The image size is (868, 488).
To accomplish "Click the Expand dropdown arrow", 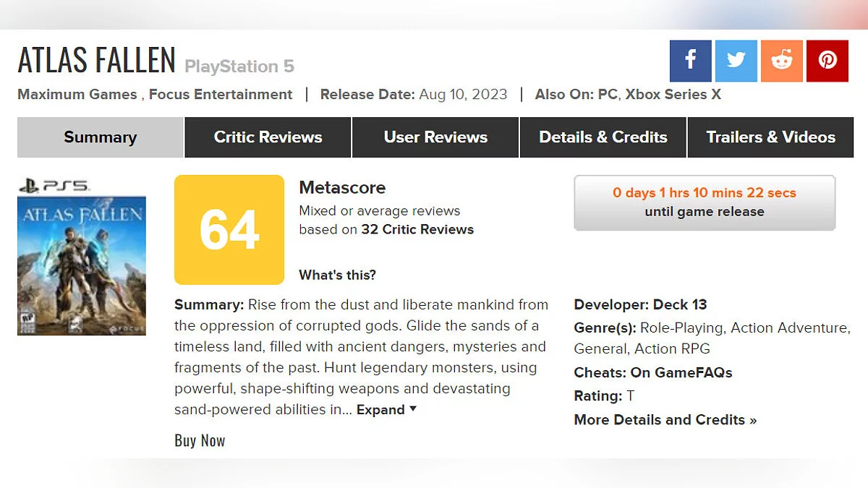I will (x=413, y=409).
